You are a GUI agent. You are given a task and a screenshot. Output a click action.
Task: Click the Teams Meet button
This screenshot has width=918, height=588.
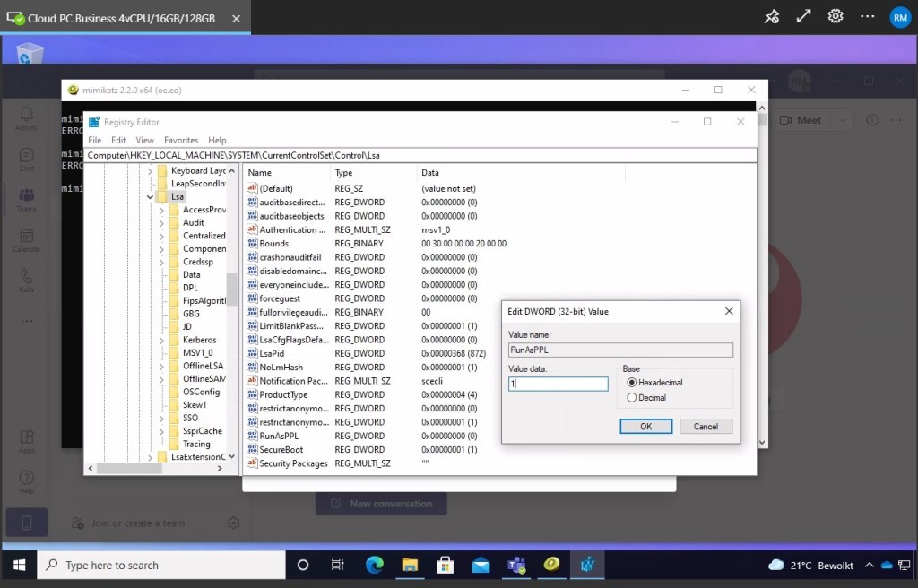pyautogui.click(x=801, y=120)
